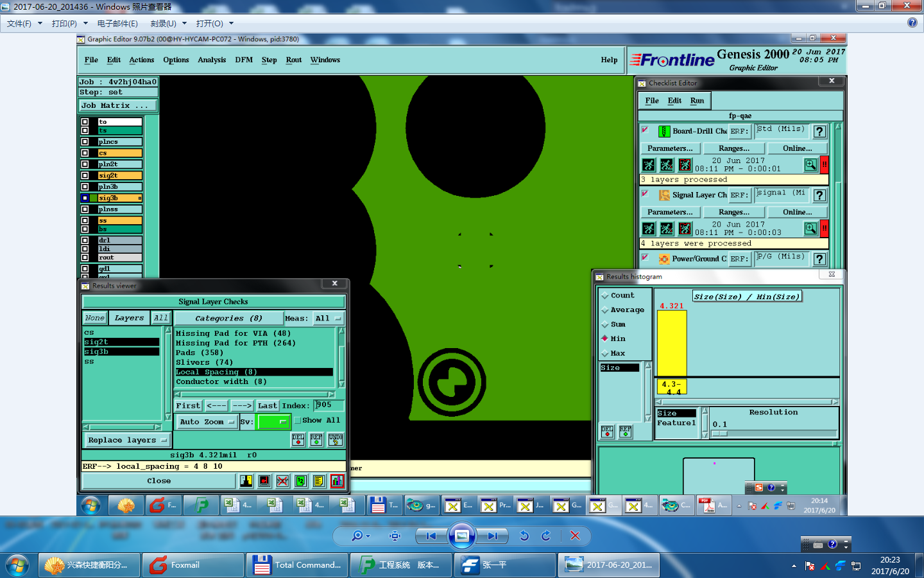924x578 pixels.
Task: Click the Index input field
Action: coord(329,405)
